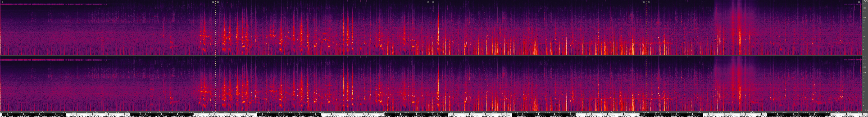Click the 1:00:00 mark on third clip's time ruler
Screen dimensions: 868x117
pos(494,112)
